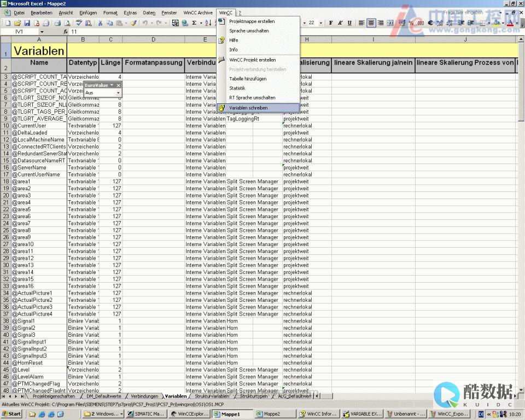Click the Print icon in toolbar
The height and width of the screenshot is (420, 525).
click(57, 23)
